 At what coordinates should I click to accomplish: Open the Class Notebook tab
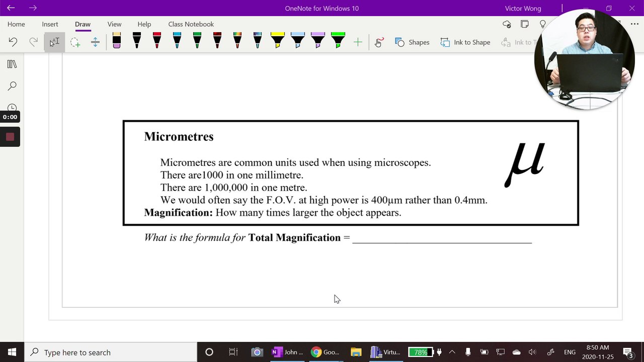[191, 24]
